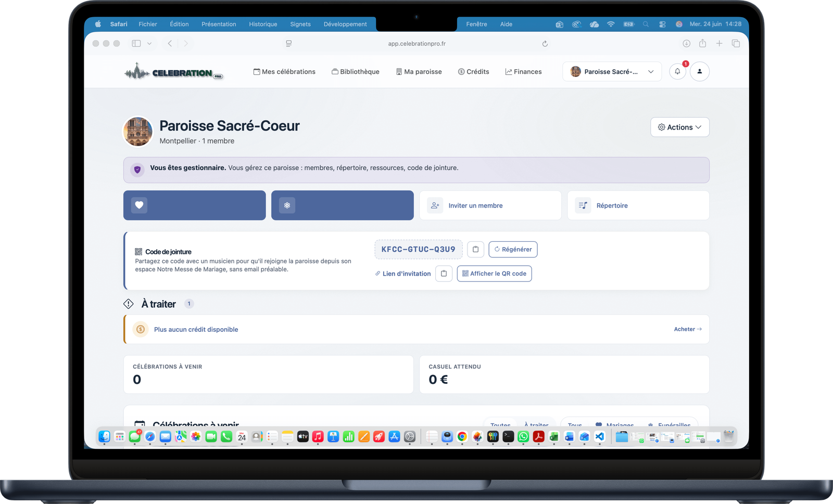Open a new Safari tab with plus icon
833x504 pixels.
719,44
